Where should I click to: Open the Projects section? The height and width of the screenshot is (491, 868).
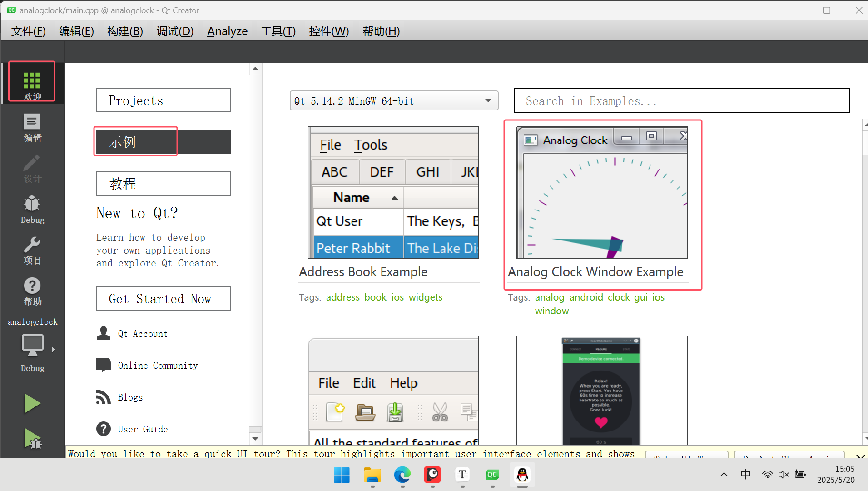[x=163, y=100]
